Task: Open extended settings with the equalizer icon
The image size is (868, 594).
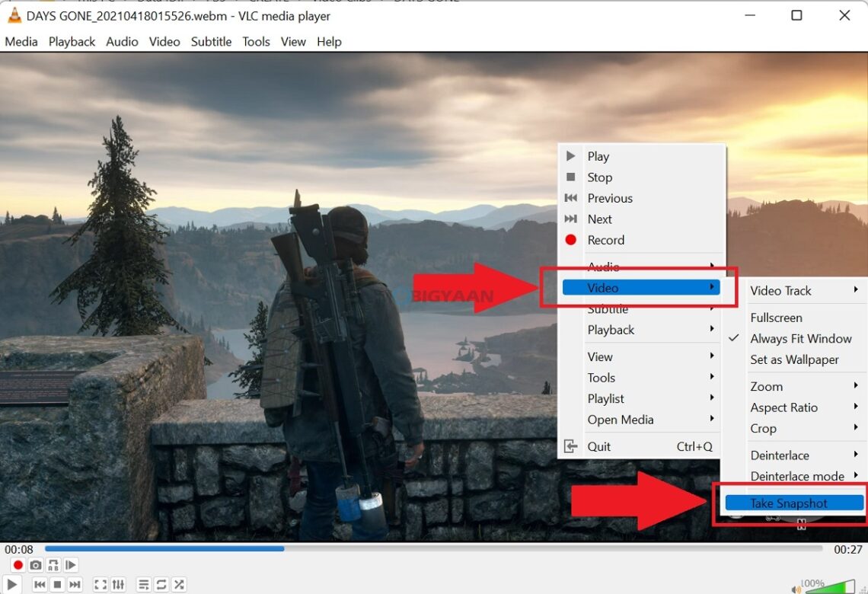Action: pos(118,584)
